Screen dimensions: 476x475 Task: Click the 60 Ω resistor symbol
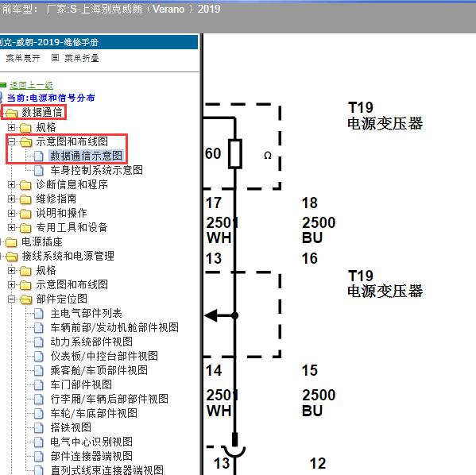click(235, 154)
